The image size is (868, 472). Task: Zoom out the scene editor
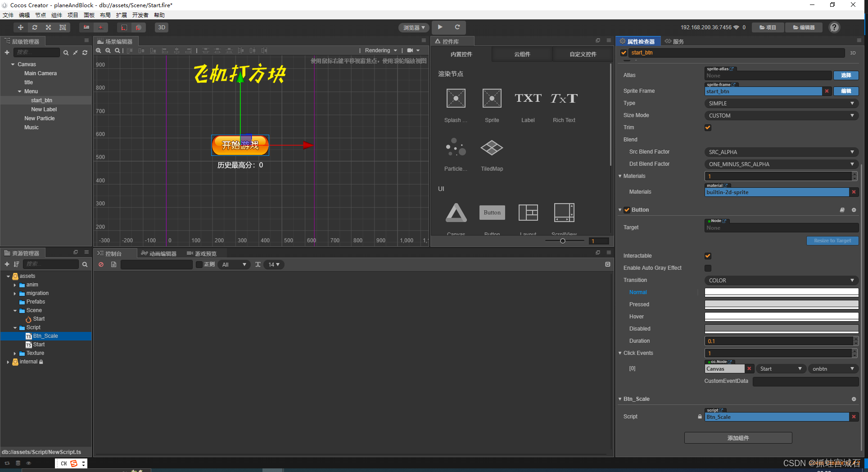108,50
